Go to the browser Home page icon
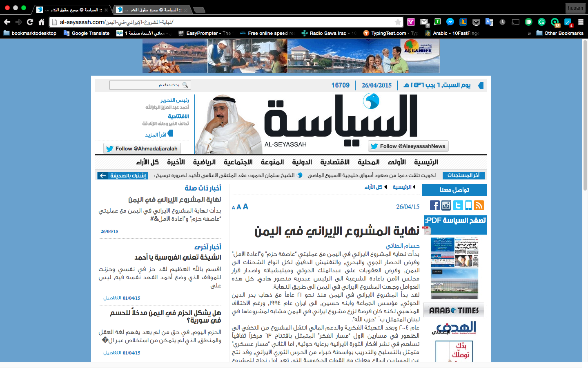Screen dimensions: 588x368 pos(41,22)
